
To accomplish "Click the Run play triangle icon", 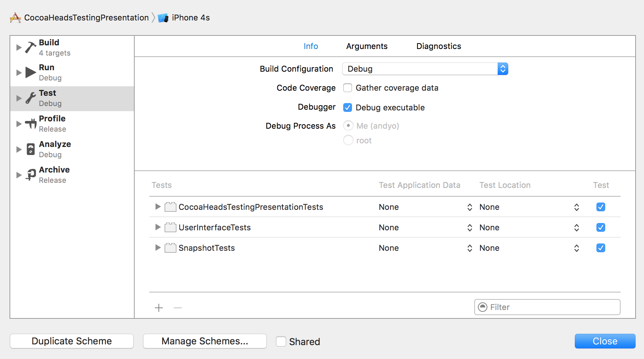I will 31,72.
